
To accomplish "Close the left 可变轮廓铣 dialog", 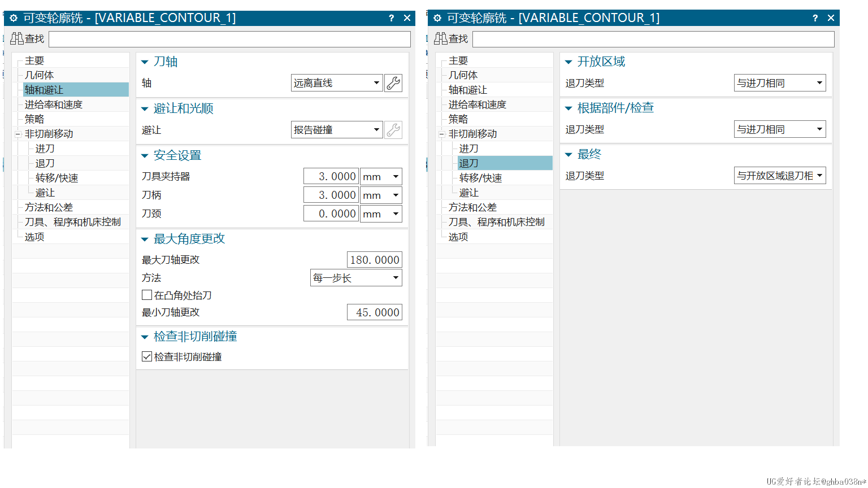I will (407, 18).
